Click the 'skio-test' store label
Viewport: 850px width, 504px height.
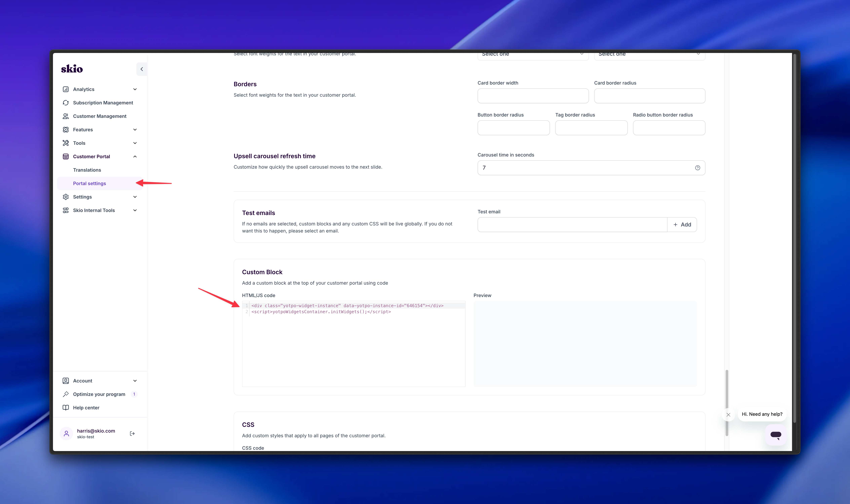tap(85, 437)
